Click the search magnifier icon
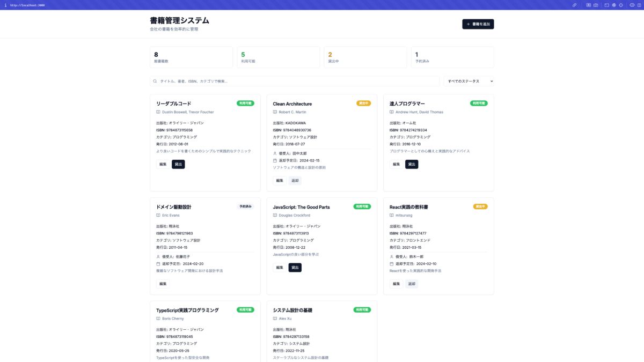This screenshot has height=362, width=644. (155, 82)
